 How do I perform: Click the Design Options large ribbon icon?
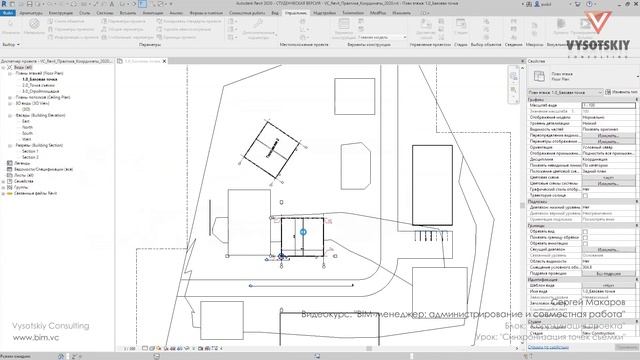pyautogui.click(x=344, y=24)
